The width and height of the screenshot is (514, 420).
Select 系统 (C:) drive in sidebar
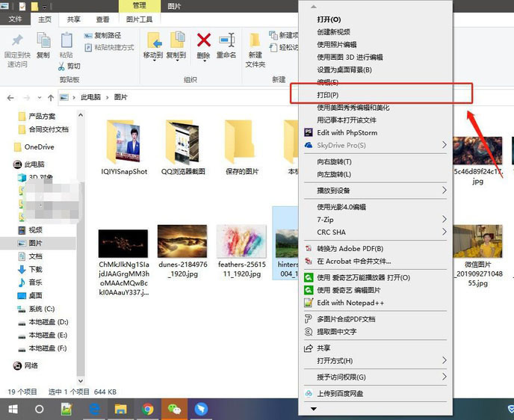(x=36, y=309)
